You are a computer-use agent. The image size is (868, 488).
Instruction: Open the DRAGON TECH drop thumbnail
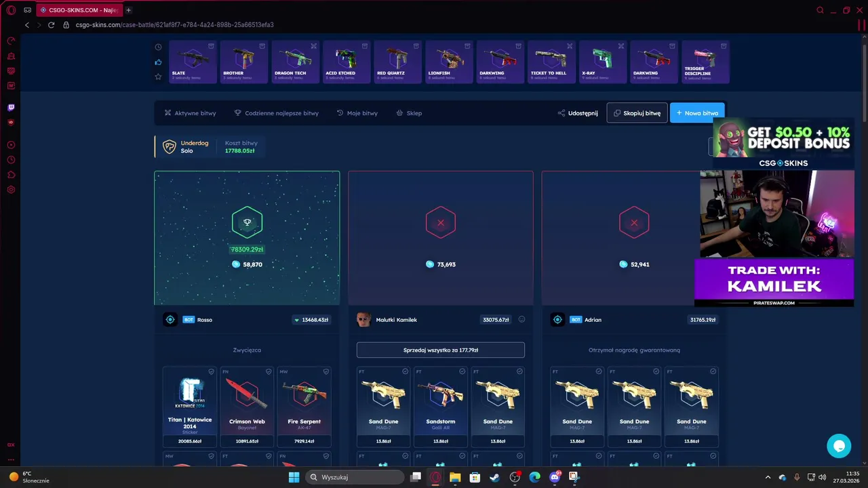coord(295,62)
